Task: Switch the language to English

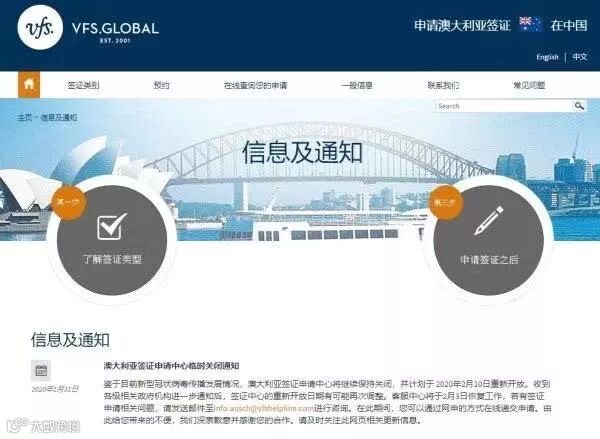Action: coord(547,57)
